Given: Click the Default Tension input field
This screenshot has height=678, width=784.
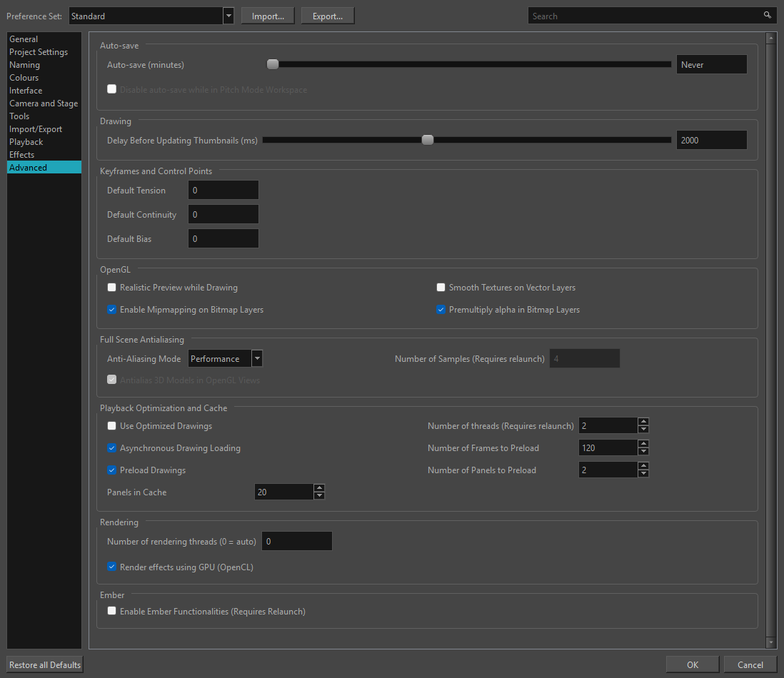Looking at the screenshot, I should click(x=223, y=191).
